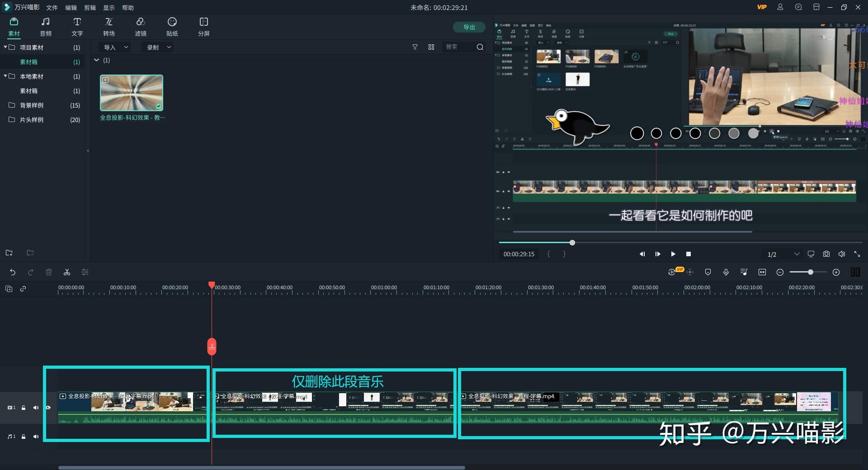Open the 显示 menu
Viewport: 868px width, 470px height.
(x=109, y=8)
